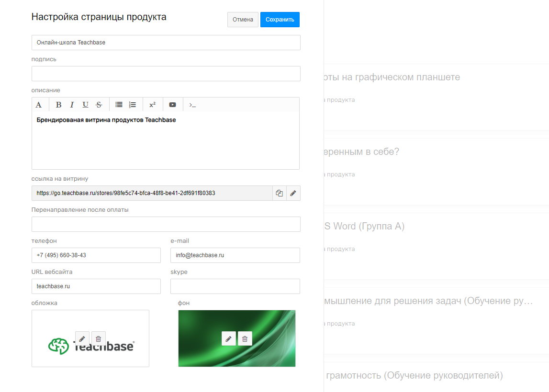Delete the cover image
This screenshot has width=549, height=392.
click(x=99, y=339)
